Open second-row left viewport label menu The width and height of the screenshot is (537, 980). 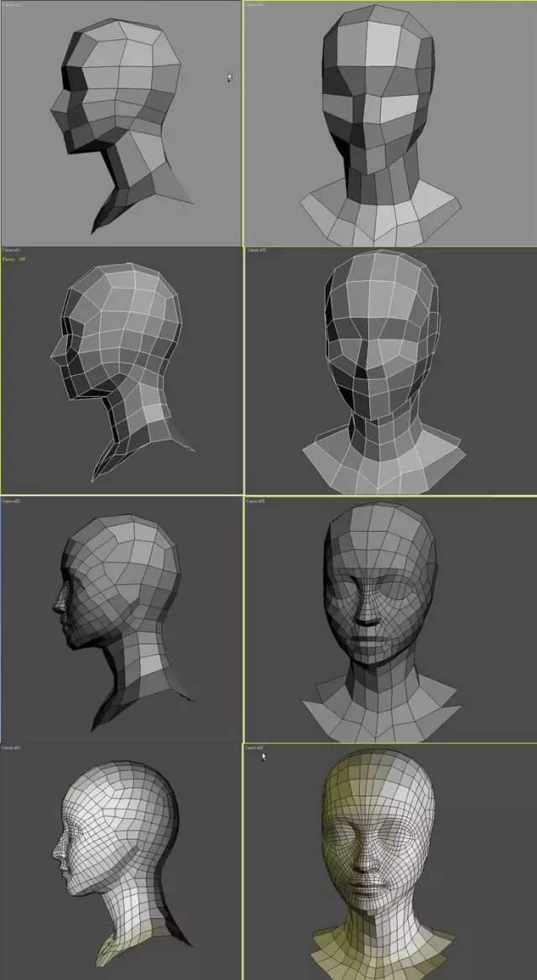click(x=11, y=250)
